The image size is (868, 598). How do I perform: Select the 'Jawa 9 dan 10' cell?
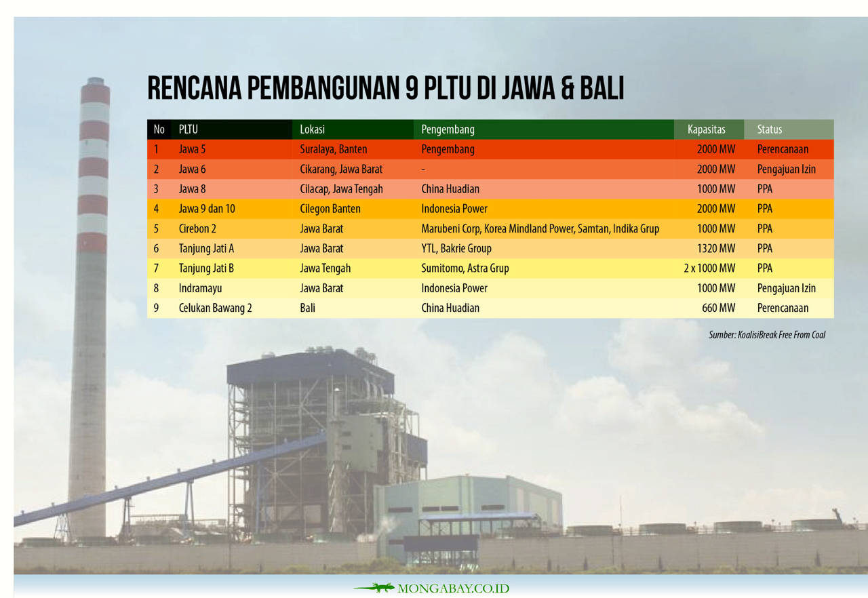(207, 209)
